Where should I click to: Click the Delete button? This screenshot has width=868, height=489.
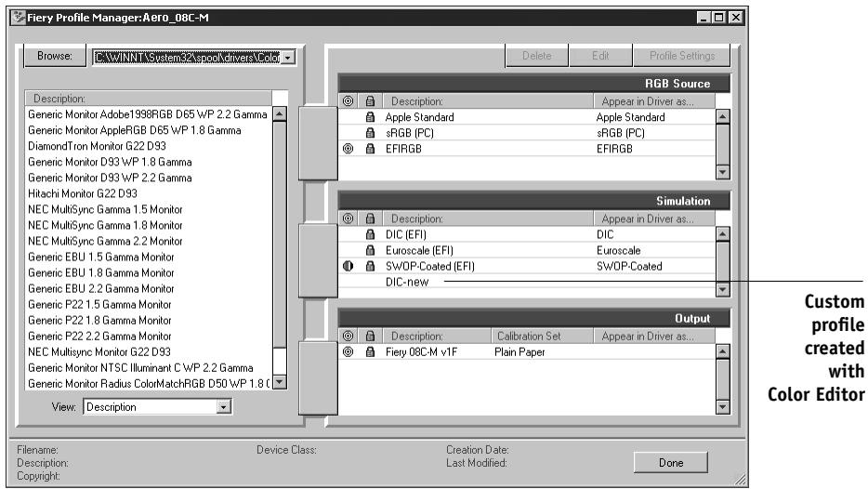coord(536,56)
